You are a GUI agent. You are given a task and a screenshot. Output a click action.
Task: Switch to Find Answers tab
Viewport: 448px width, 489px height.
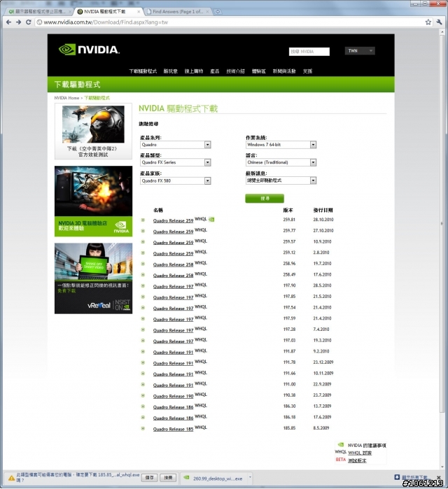(178, 11)
